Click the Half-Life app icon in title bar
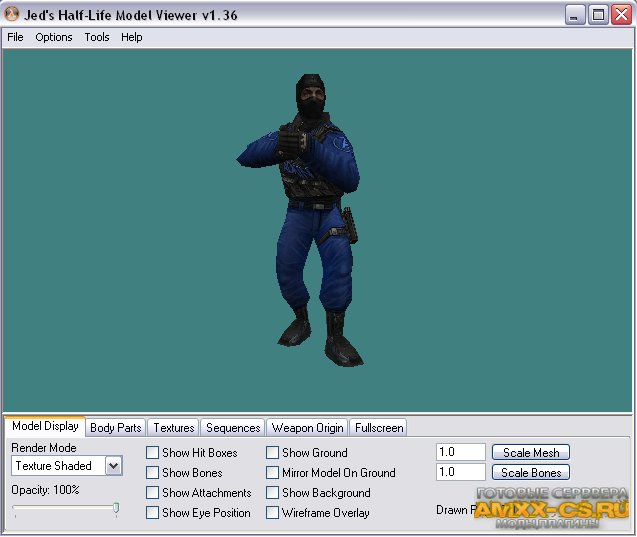 coord(12,14)
